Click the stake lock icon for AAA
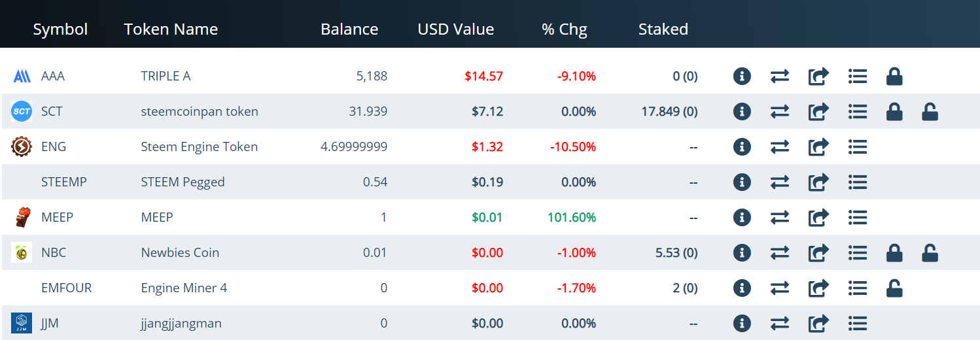Viewport: 980px width, 340px height. tap(894, 76)
